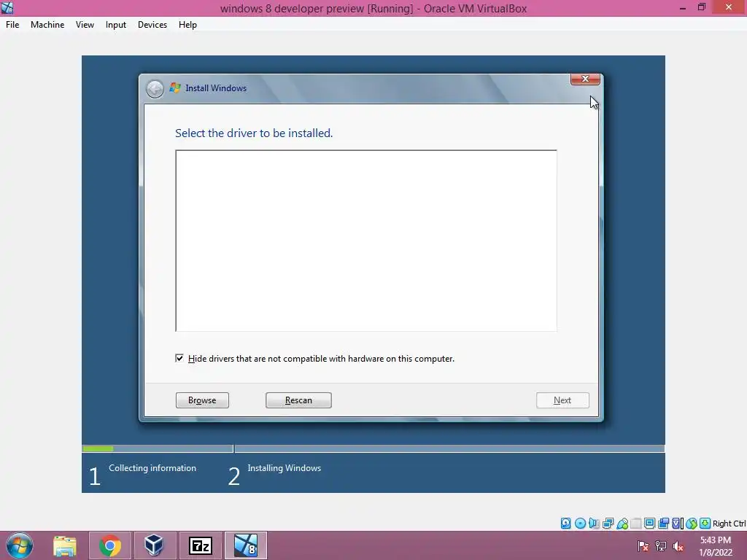The width and height of the screenshot is (747, 560).
Task: Click the Action Center flag tray icon
Action: 643,546
